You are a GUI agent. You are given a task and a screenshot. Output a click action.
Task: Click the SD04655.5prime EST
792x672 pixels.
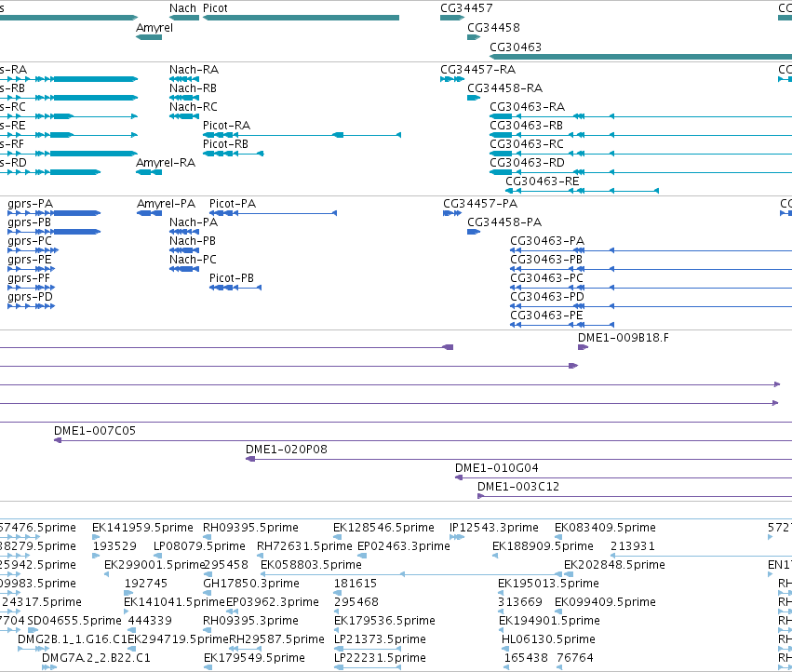click(x=33, y=630)
